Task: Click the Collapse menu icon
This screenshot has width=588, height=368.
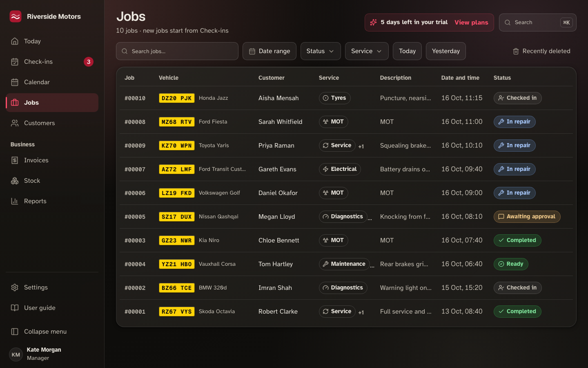Action: coord(15,332)
